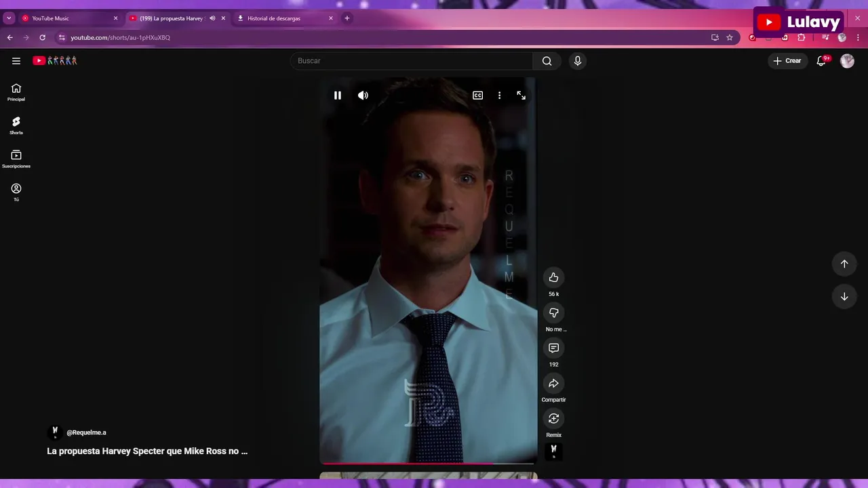
Task: Go back in browser history
Action: coord(10,37)
